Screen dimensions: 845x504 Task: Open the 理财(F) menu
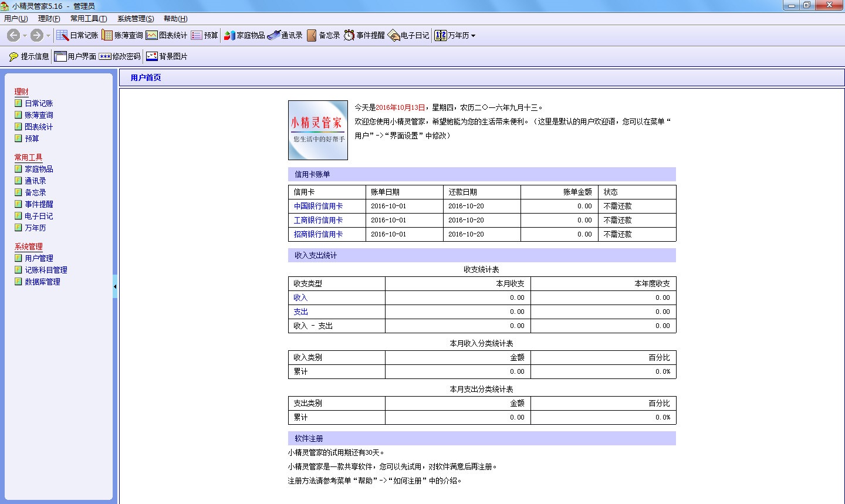49,19
